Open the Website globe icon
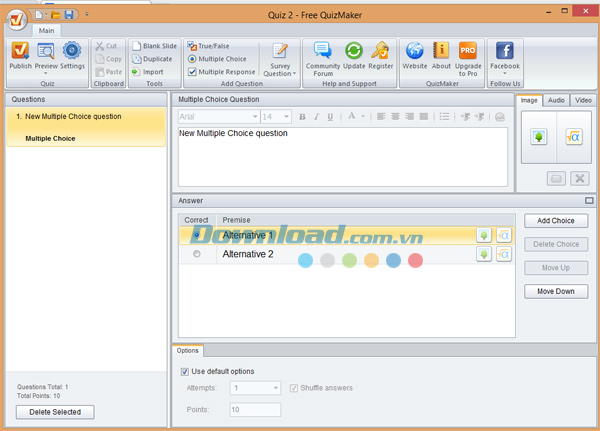Screen dimensions: 600x431 [415, 52]
